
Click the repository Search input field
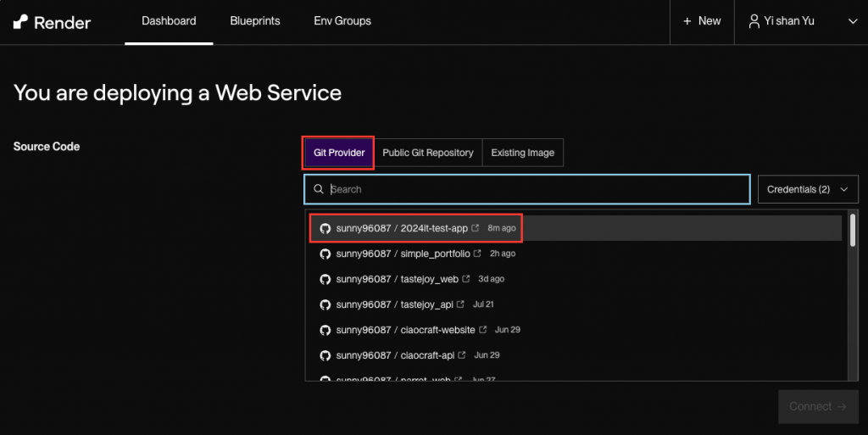(x=534, y=190)
